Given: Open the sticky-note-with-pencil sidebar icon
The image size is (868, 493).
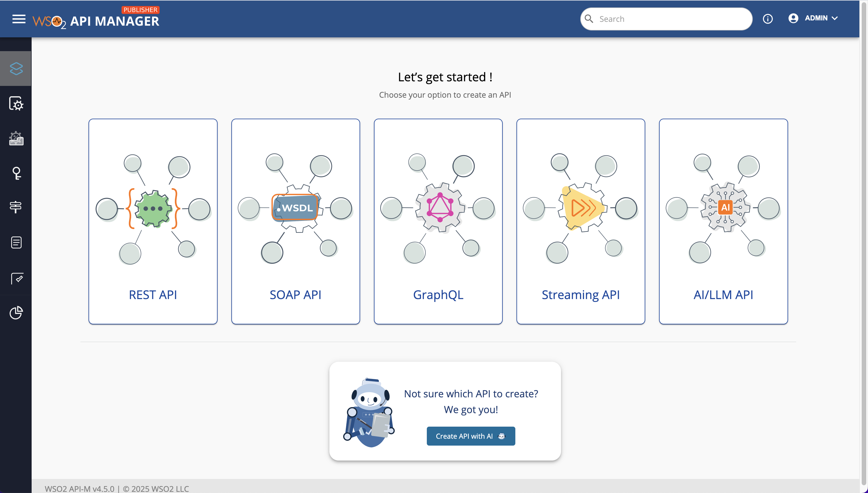Looking at the screenshot, I should 17,278.
